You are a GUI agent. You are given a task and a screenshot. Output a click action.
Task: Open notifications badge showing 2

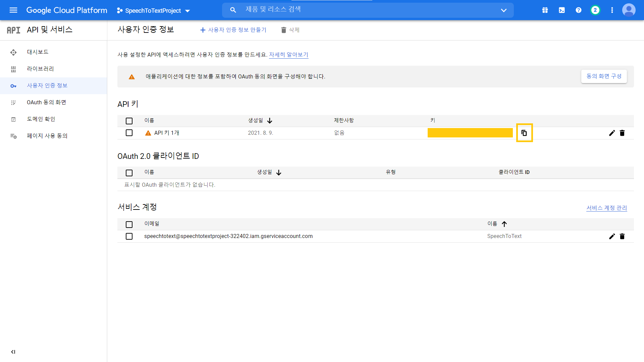pyautogui.click(x=595, y=10)
